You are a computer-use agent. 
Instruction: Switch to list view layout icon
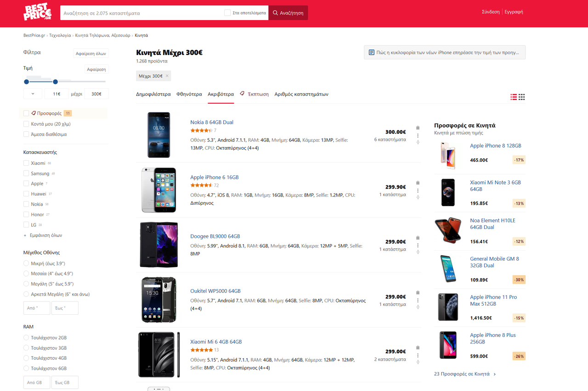click(x=514, y=97)
